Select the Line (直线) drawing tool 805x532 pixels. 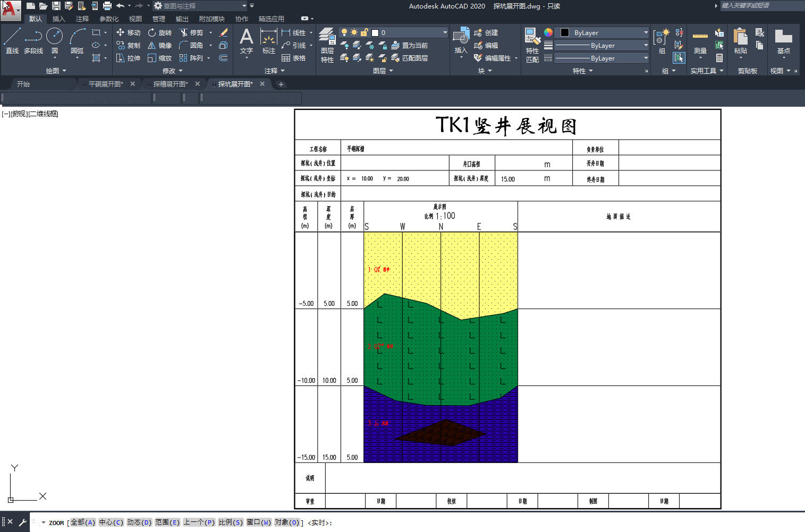[x=12, y=41]
